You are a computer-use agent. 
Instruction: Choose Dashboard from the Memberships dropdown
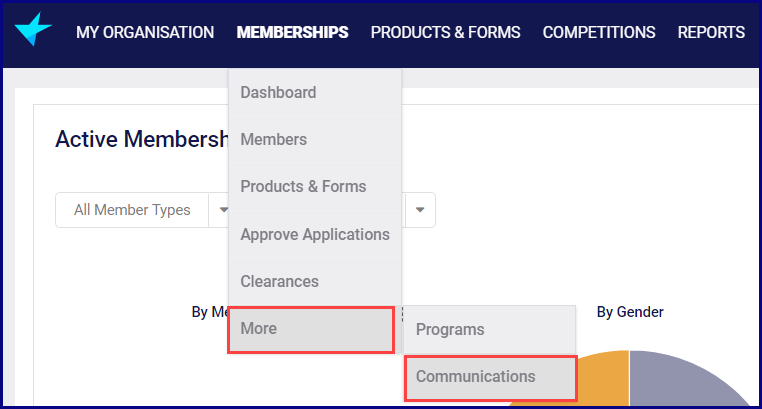coord(278,92)
